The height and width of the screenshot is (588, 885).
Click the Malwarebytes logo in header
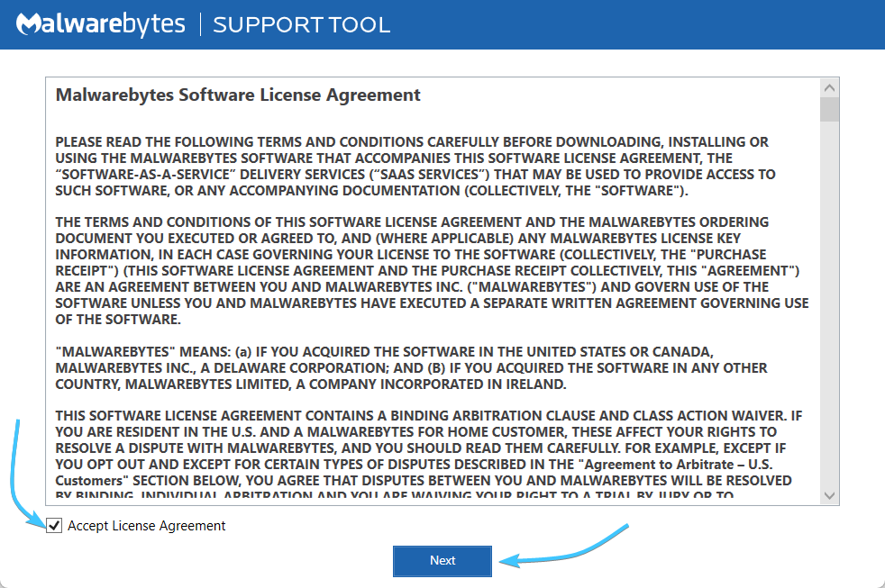100,24
